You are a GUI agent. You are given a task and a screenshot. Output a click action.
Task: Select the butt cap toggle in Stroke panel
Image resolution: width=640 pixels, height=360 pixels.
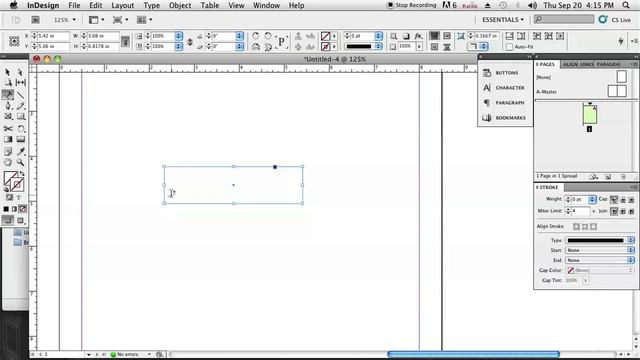pos(614,200)
